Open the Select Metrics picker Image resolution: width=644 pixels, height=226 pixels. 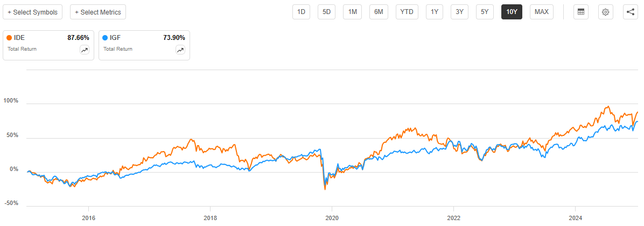[x=98, y=12]
